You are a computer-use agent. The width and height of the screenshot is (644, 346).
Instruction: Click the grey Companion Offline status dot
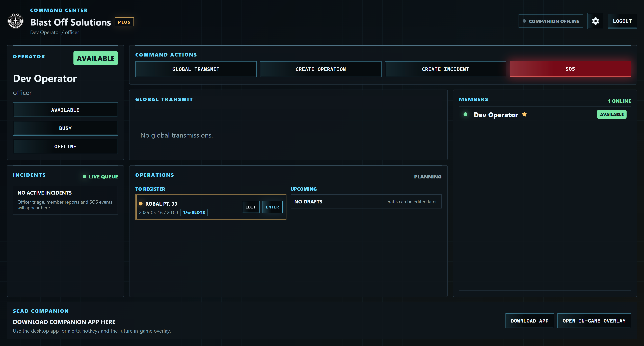tap(524, 21)
